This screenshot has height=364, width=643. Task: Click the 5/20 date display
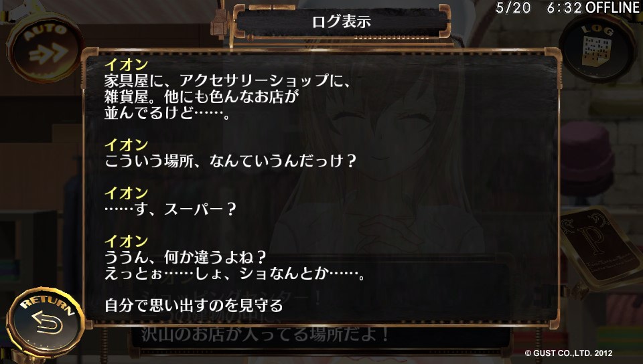[513, 7]
